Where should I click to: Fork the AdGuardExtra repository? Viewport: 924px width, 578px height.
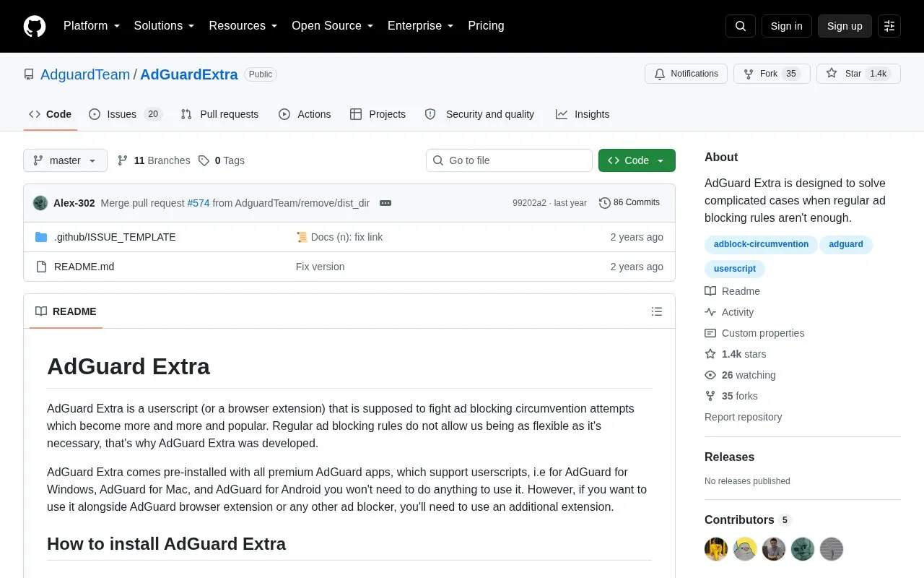[x=772, y=74]
